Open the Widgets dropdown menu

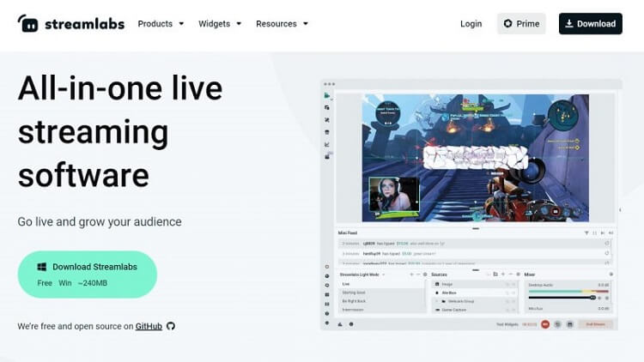[220, 24]
